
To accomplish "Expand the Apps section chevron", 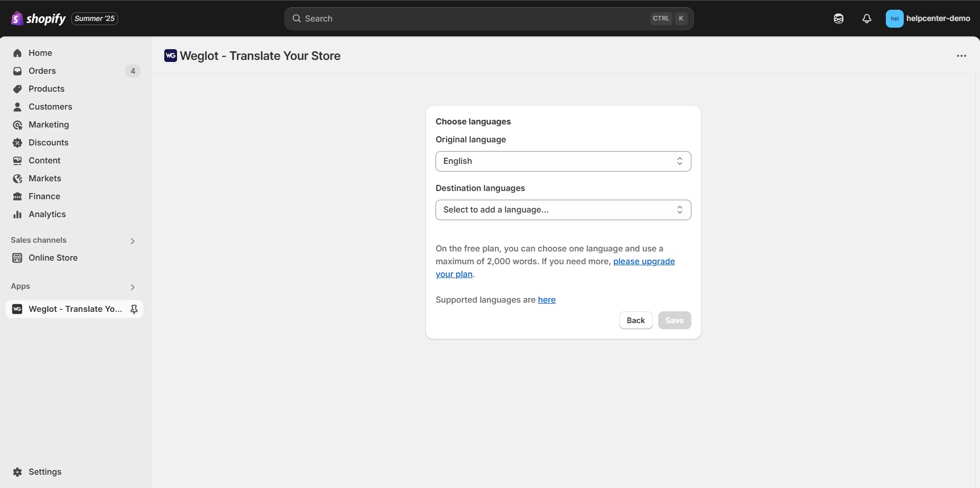I will (133, 287).
